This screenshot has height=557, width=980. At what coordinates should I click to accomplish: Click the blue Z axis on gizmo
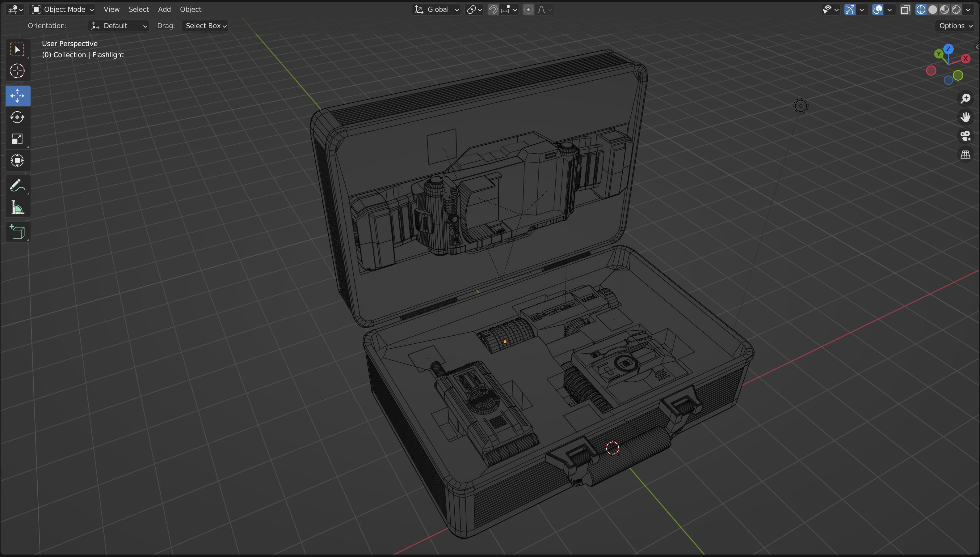[948, 49]
